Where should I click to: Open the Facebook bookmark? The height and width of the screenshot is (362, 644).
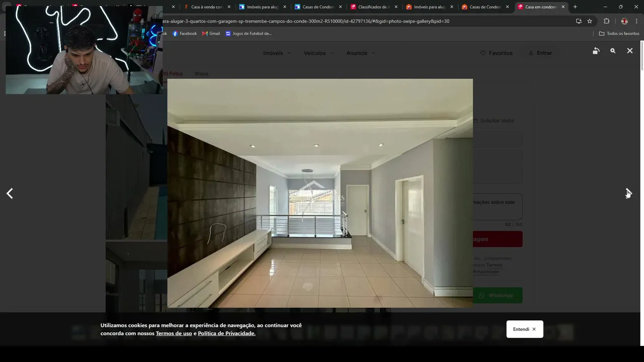point(185,34)
